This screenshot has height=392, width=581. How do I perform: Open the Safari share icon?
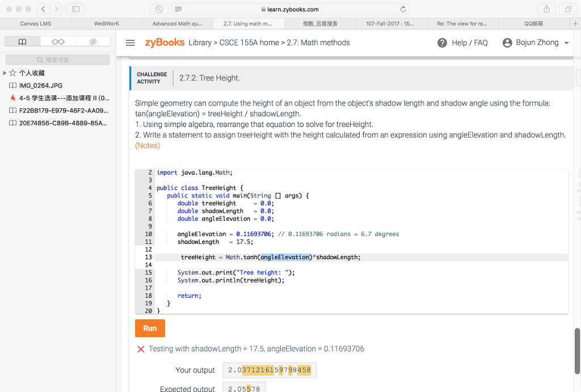pyautogui.click(x=547, y=9)
